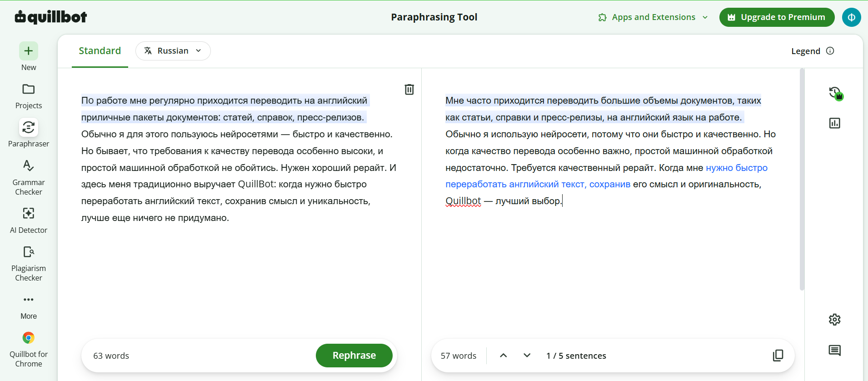Click the Rephrase button
Screen dimensions: 868x381
click(354, 356)
